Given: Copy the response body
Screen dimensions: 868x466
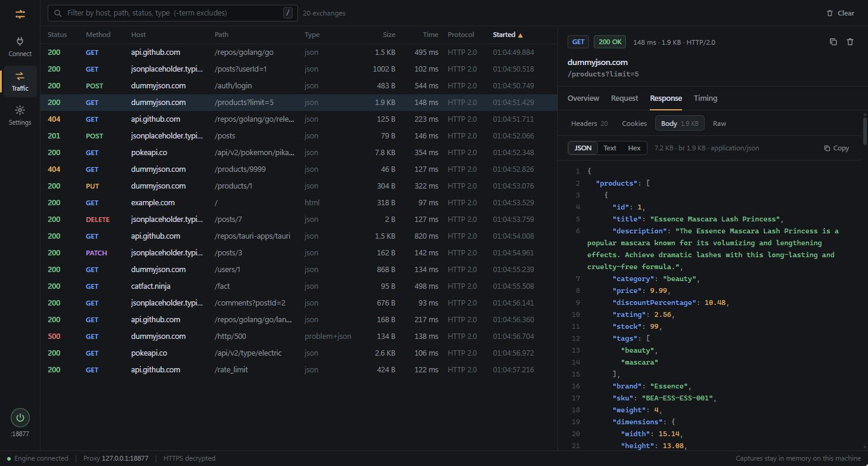Looking at the screenshot, I should (x=836, y=148).
